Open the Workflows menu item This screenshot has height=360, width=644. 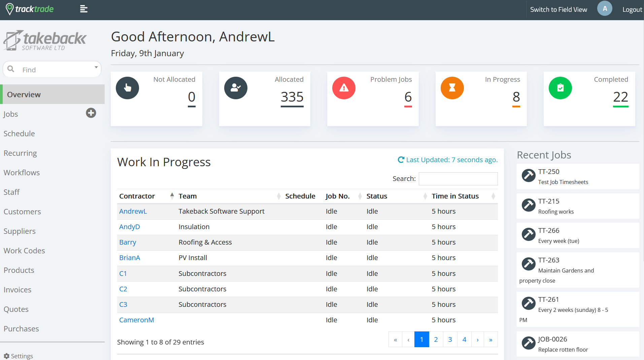(22, 173)
